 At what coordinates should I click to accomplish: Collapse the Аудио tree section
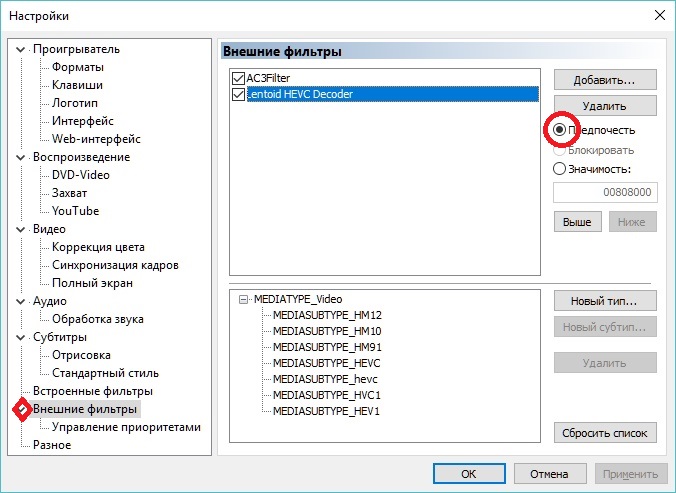[20, 301]
